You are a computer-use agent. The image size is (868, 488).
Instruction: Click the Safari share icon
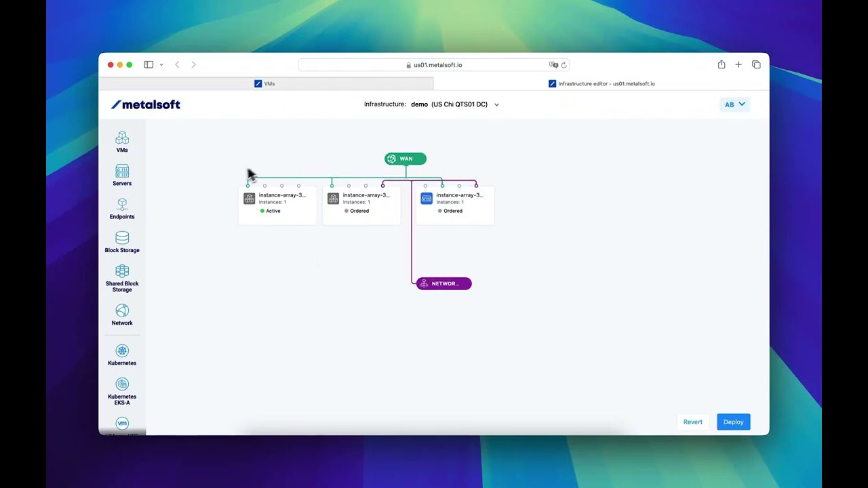(722, 64)
